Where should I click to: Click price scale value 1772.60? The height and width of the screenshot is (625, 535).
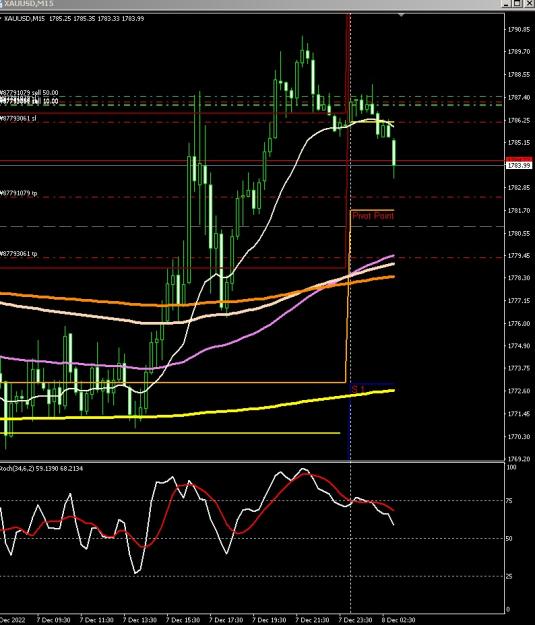pyautogui.click(x=519, y=391)
